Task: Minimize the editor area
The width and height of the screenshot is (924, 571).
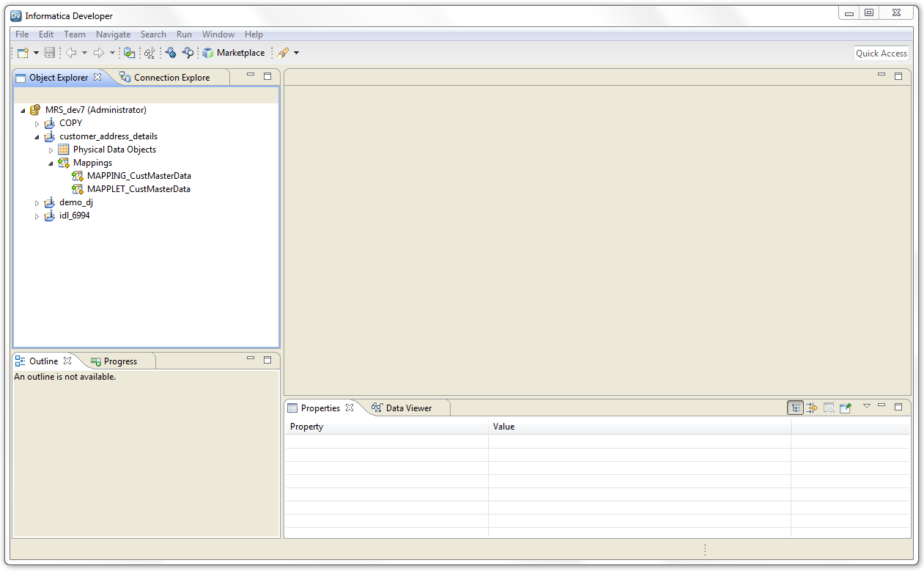Action: point(882,75)
